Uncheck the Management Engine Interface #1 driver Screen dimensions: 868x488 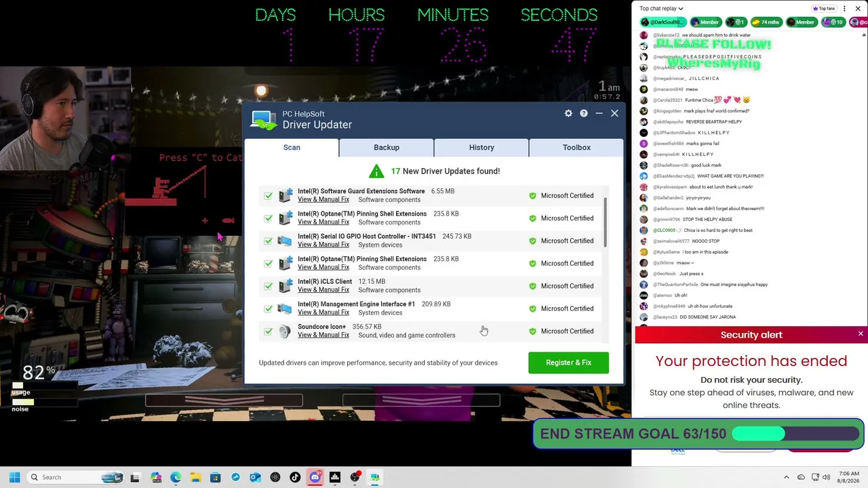coord(269,308)
